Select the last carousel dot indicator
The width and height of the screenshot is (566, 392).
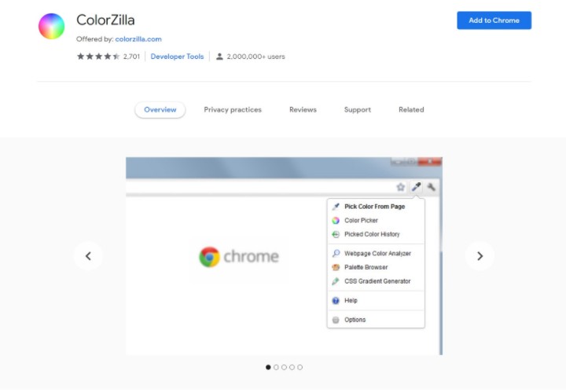click(x=300, y=367)
